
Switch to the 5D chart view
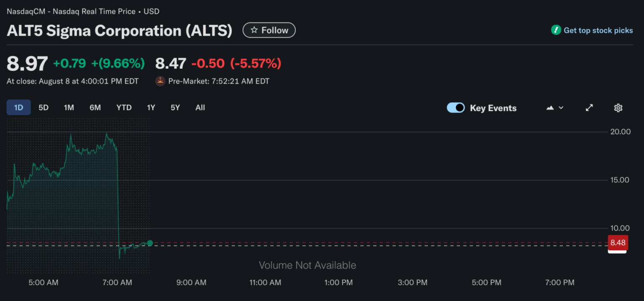44,107
